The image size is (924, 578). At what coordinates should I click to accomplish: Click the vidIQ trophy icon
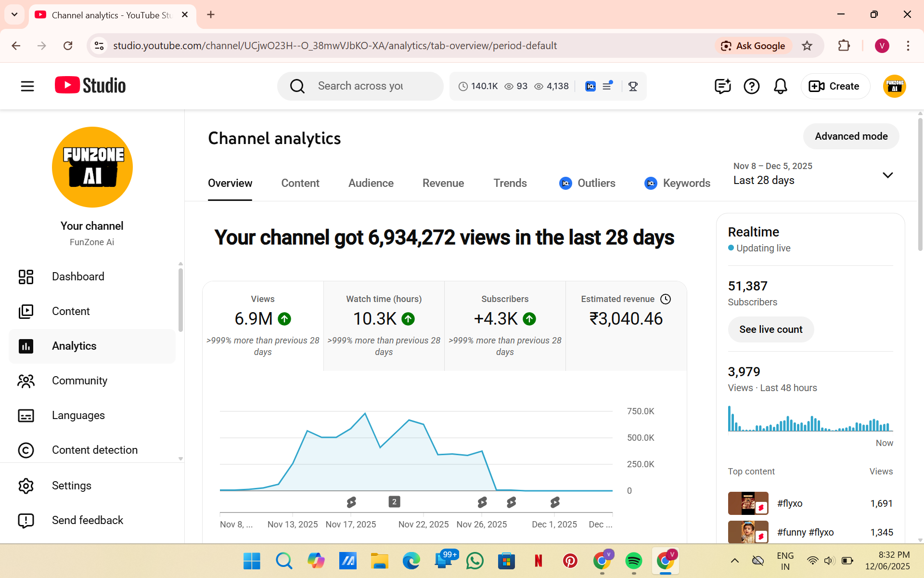[x=633, y=86]
